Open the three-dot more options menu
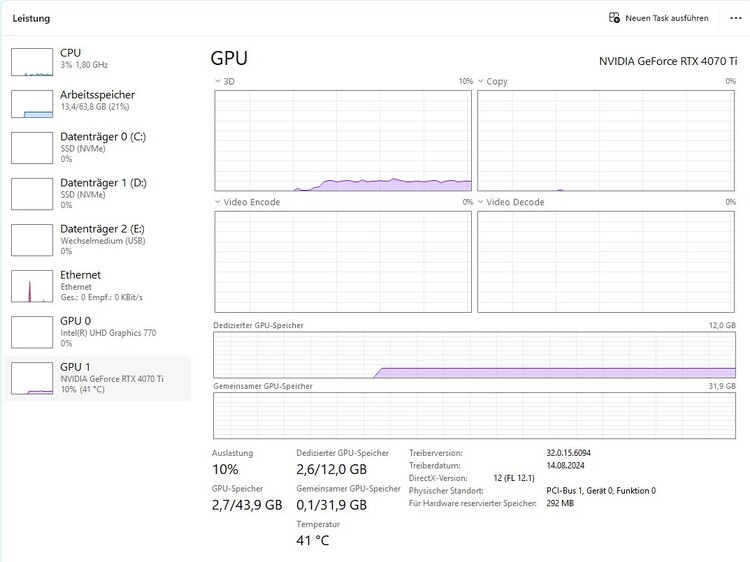 [x=736, y=18]
